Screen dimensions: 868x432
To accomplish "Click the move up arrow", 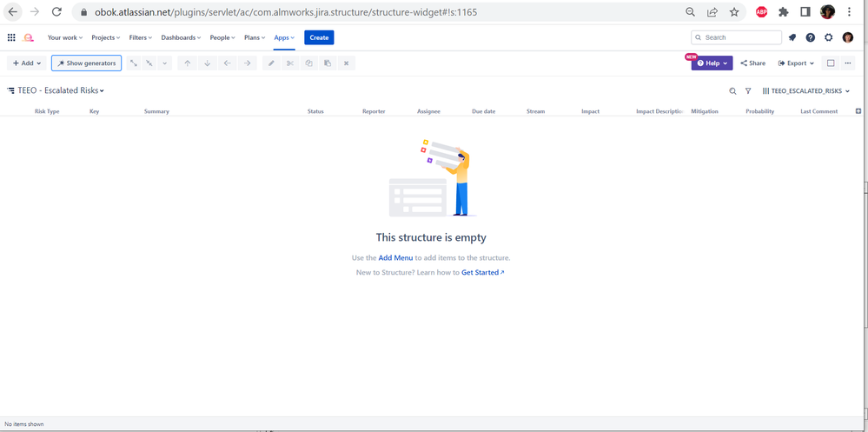I will [188, 63].
